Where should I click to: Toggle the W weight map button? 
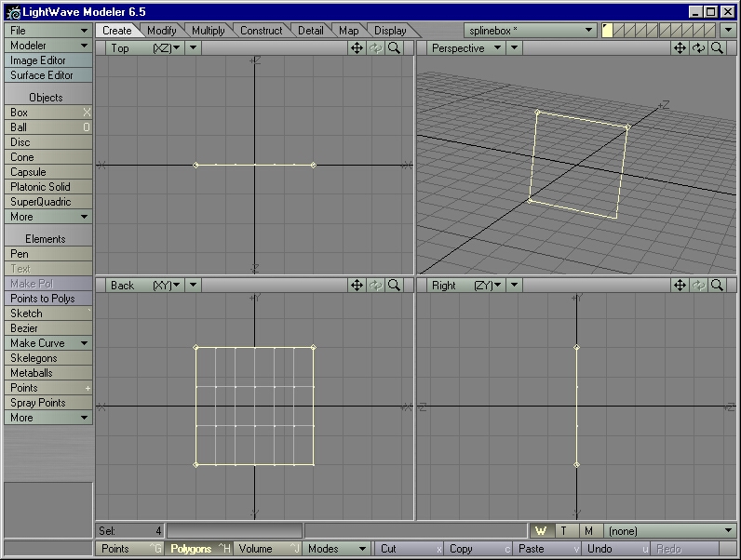540,531
